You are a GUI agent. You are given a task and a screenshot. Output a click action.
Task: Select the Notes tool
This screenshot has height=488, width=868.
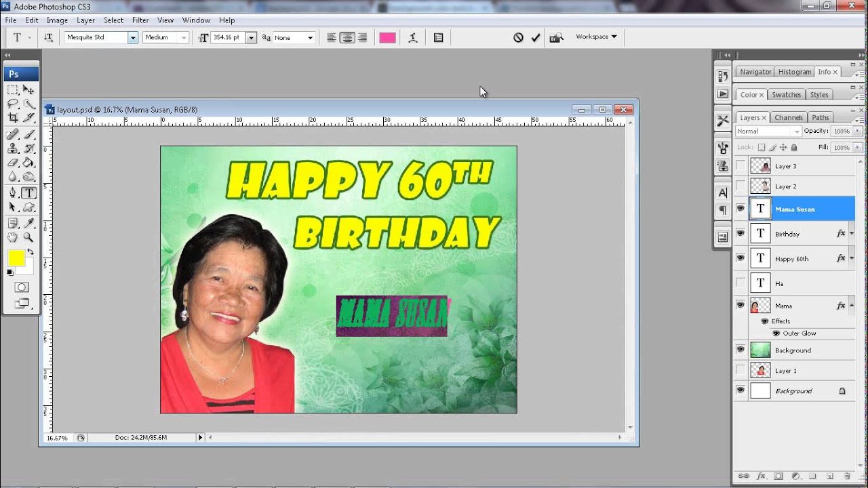point(13,224)
